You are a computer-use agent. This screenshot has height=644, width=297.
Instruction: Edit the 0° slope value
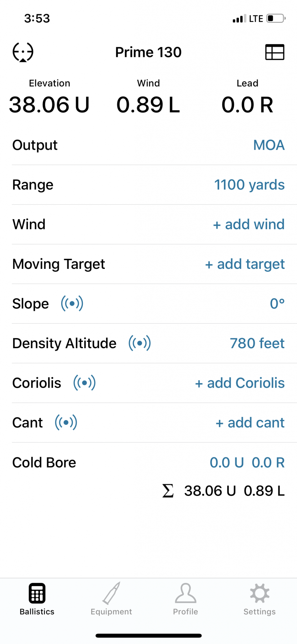(x=278, y=304)
